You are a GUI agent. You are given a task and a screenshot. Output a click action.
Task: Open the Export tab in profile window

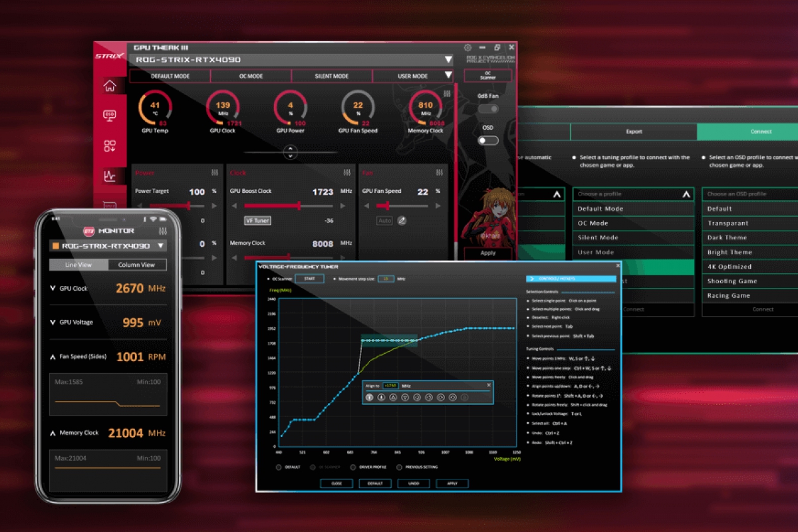click(634, 132)
